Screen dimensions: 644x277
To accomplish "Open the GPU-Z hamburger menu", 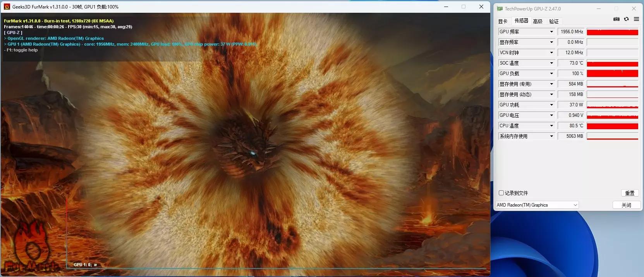I will click(636, 19).
